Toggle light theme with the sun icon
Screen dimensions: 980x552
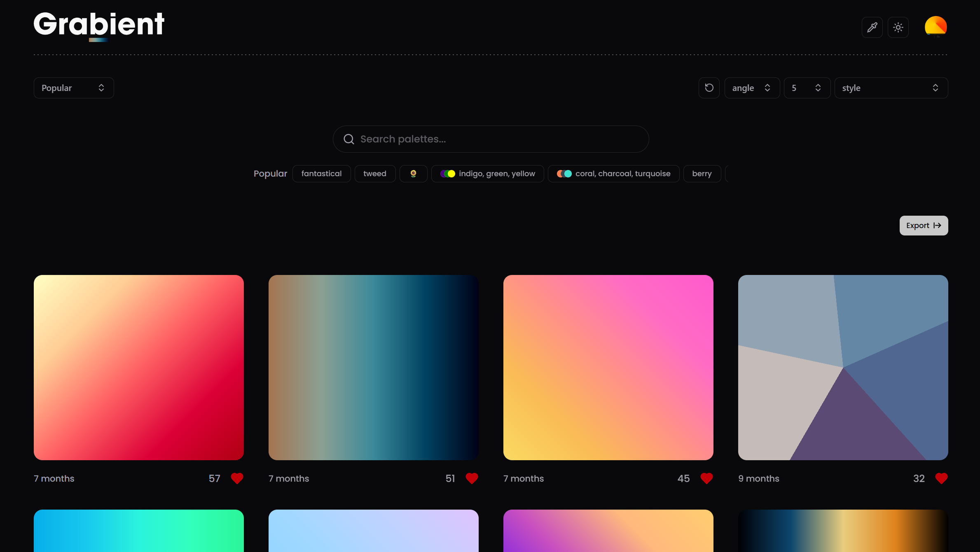click(x=898, y=28)
